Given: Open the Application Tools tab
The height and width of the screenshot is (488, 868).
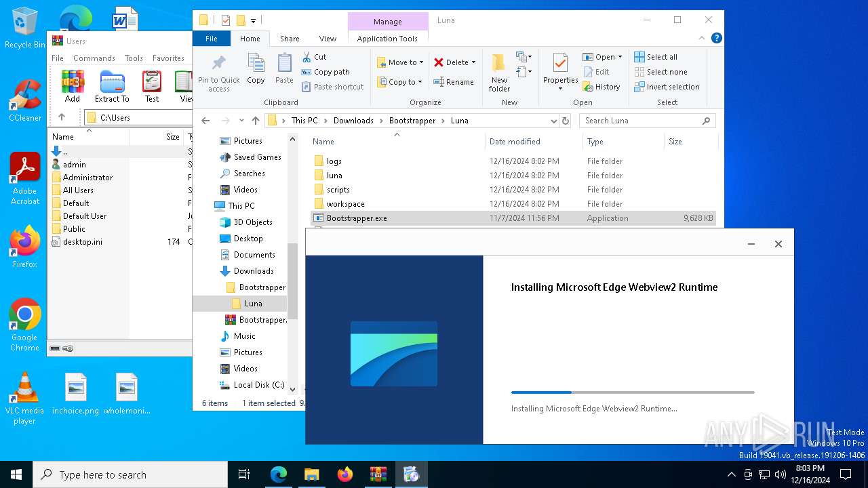Looking at the screenshot, I should click(387, 39).
